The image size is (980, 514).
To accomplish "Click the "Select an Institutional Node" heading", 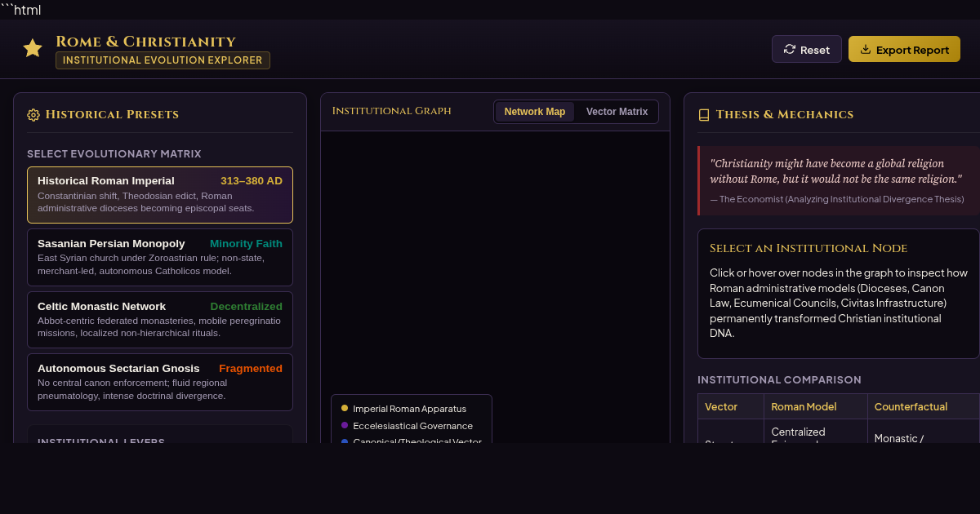I will tap(808, 248).
